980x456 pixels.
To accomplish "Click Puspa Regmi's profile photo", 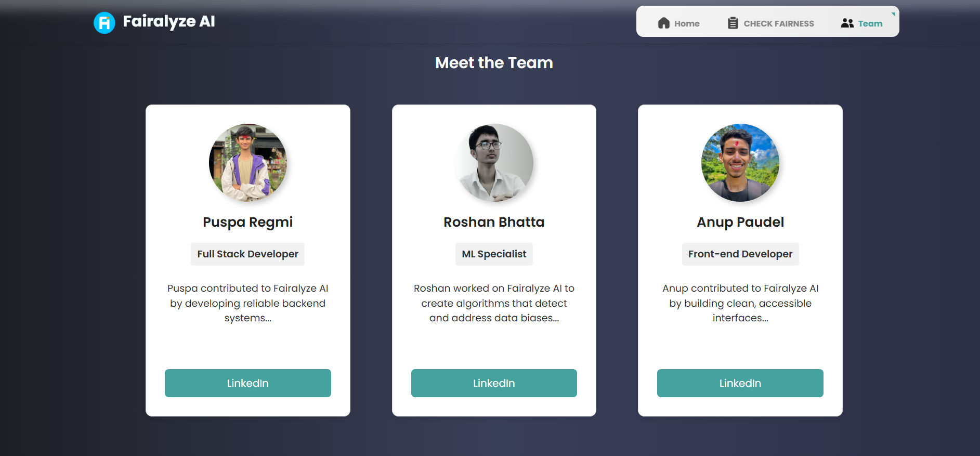I will pyautogui.click(x=248, y=163).
